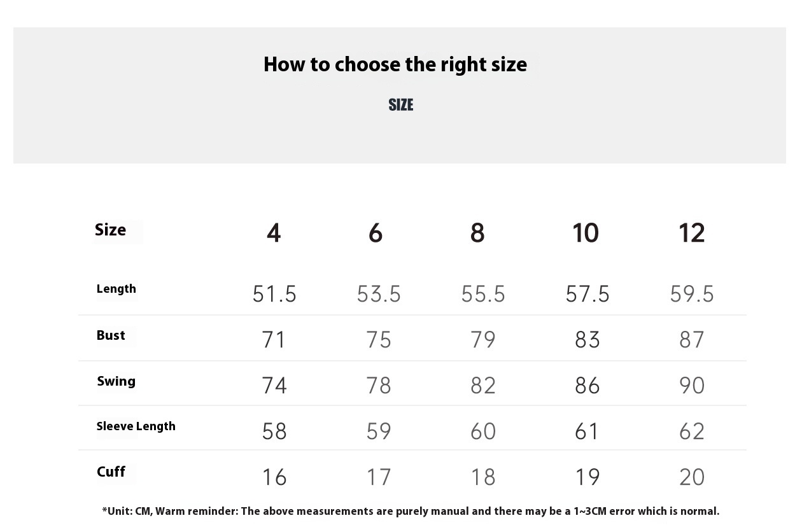Click the unit and warm reminder footnote
Image resolution: width=802 pixels, height=532 pixels.
pos(411,511)
